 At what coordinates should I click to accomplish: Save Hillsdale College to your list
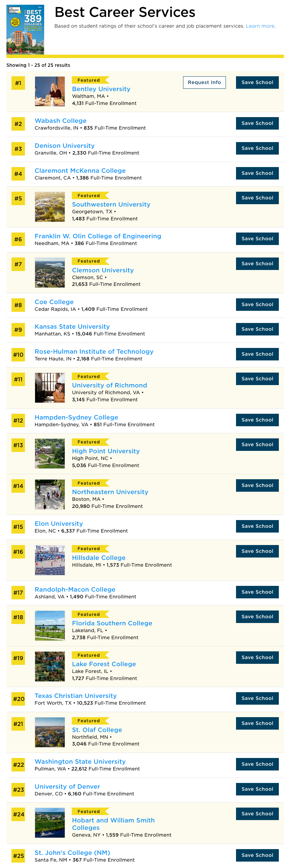(257, 551)
